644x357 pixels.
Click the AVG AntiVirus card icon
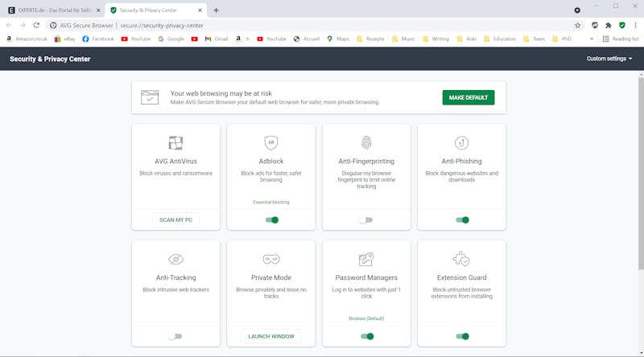175,143
